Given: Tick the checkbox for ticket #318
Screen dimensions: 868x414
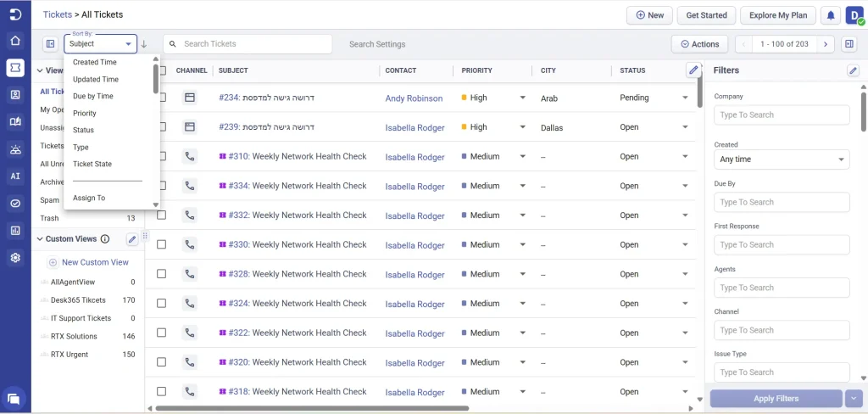Looking at the screenshot, I should coord(162,391).
